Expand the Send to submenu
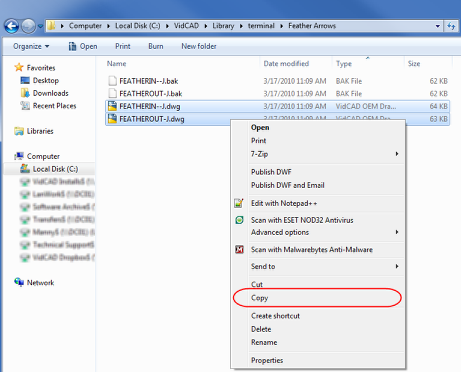Viewport: 461px width, 372px height. click(x=318, y=266)
